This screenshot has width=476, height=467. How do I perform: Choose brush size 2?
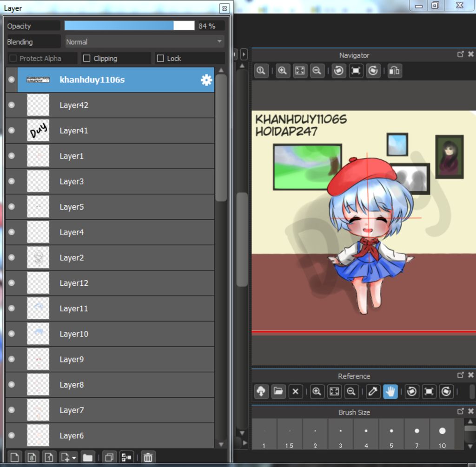click(x=315, y=434)
